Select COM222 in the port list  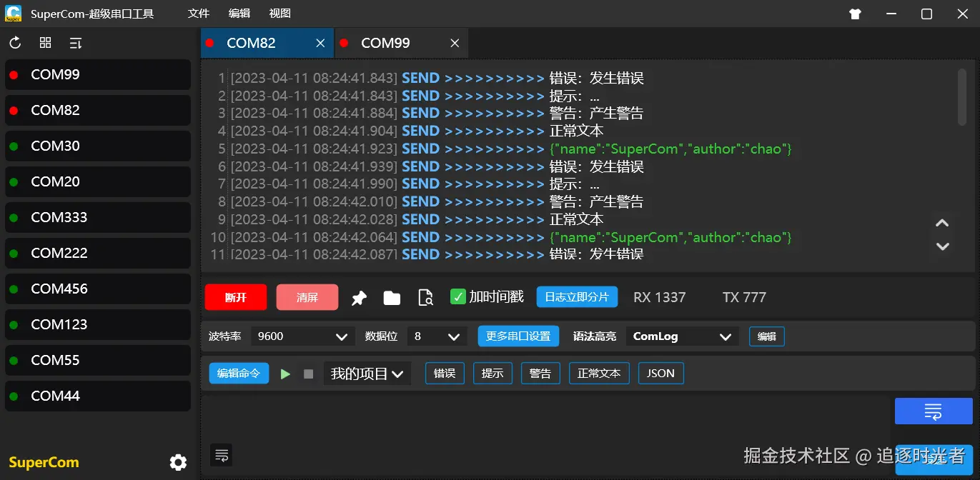[x=98, y=253]
